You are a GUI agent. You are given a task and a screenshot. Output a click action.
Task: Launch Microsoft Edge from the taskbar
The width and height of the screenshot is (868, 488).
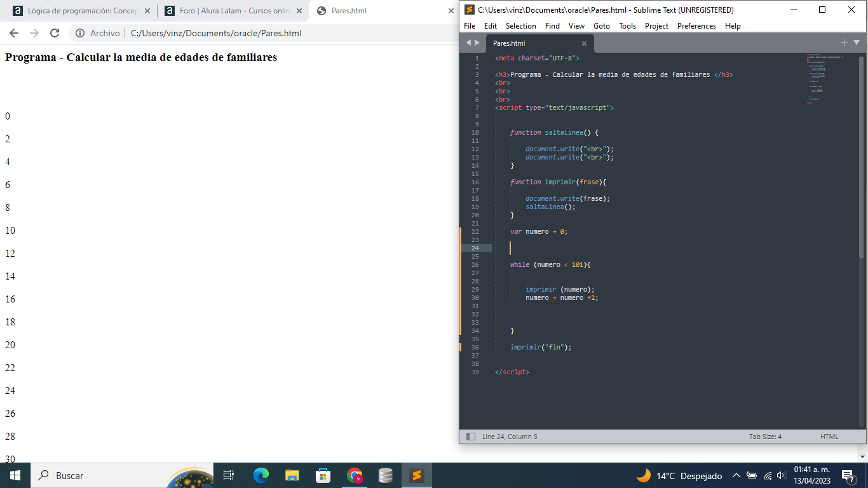click(x=261, y=475)
